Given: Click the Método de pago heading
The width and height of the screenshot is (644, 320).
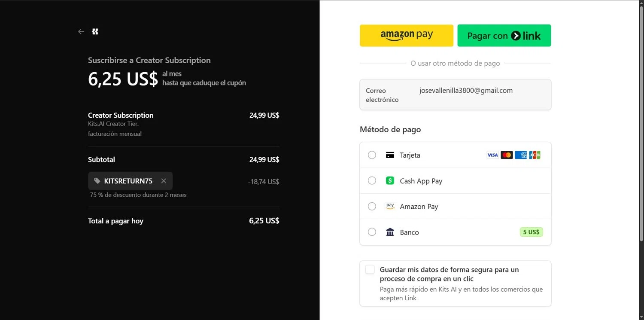Looking at the screenshot, I should tap(390, 129).
